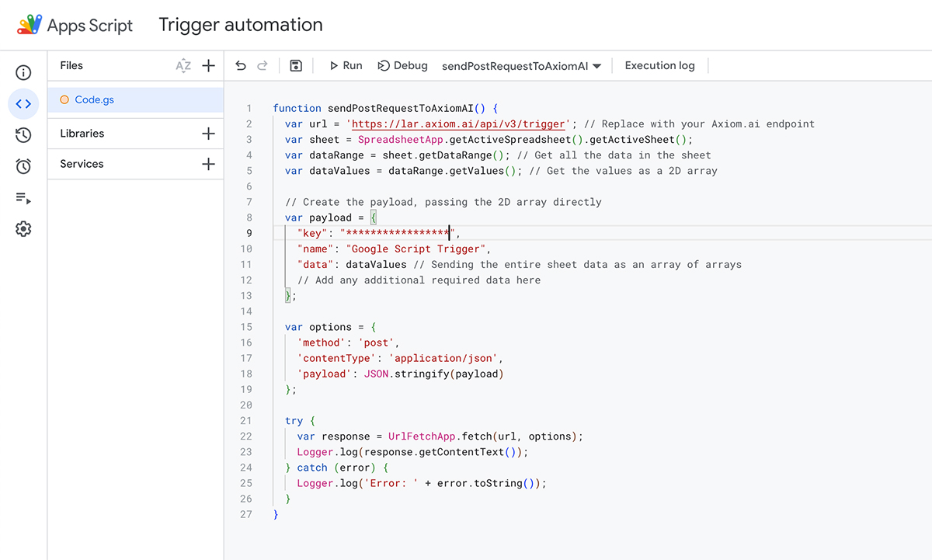Open the Executions list icon
932x560 pixels.
23,198
